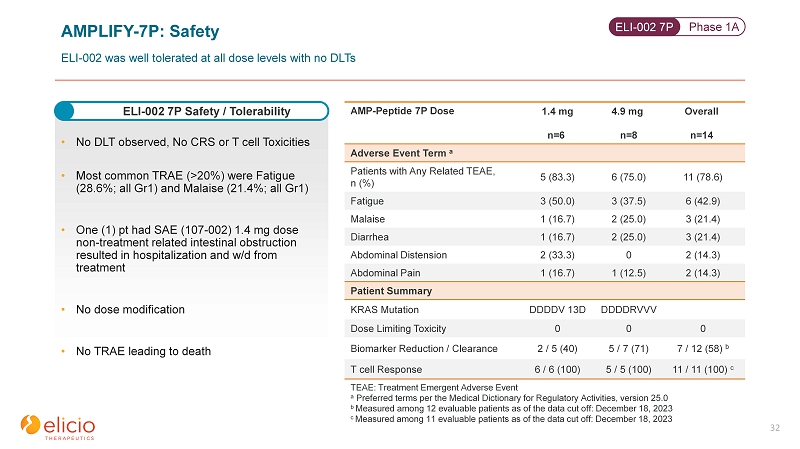Click the KRAS Mutation row label
Viewport: 800px width, 449px height.
[x=384, y=310]
